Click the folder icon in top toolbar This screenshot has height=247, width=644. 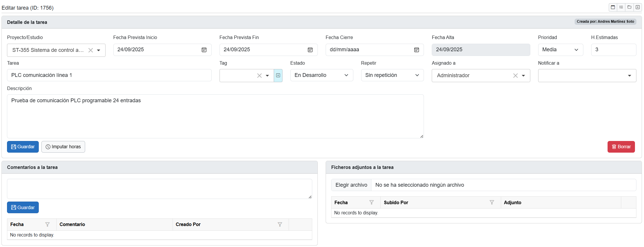tap(629, 7)
